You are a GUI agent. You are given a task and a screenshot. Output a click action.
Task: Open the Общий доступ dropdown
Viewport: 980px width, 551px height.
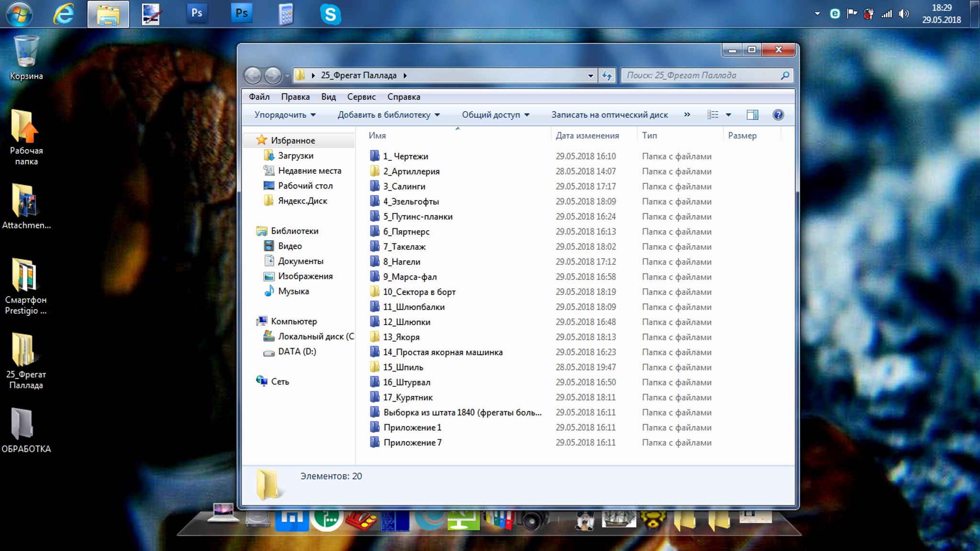496,115
